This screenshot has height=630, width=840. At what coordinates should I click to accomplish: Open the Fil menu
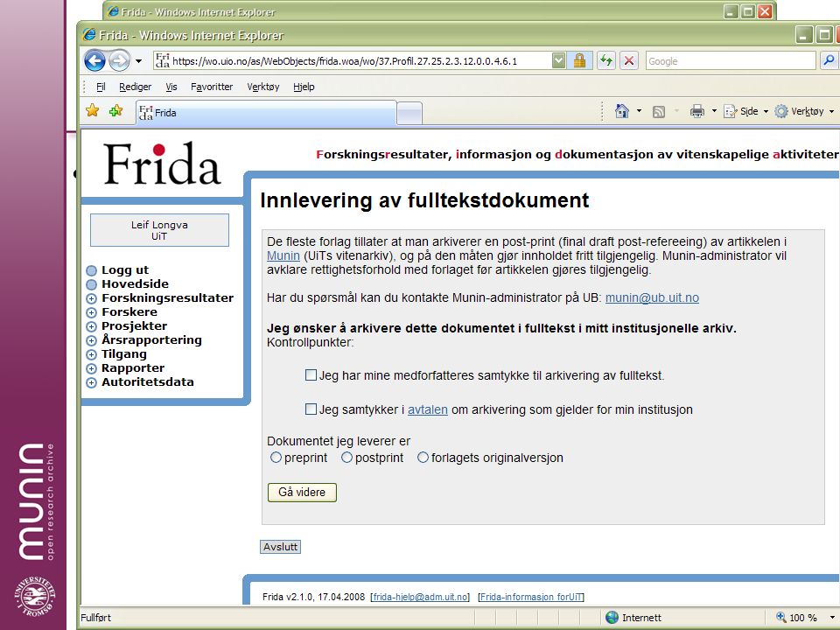(101, 87)
